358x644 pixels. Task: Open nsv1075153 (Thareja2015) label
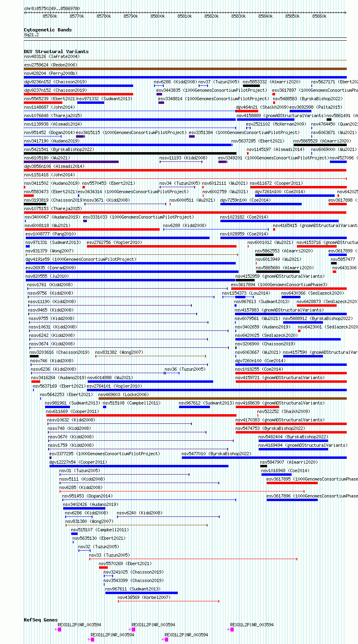(x=53, y=209)
